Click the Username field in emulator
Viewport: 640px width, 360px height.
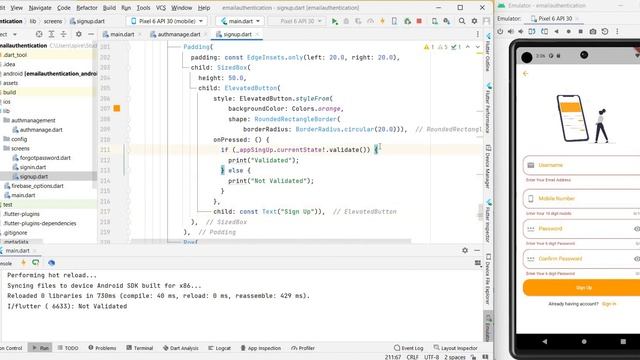click(583, 165)
